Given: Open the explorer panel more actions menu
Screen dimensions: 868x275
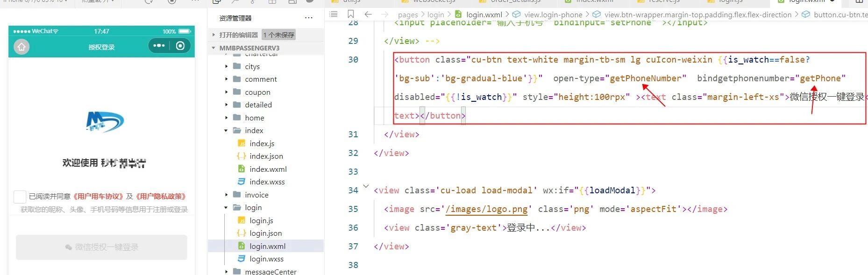Looking at the screenshot, I should point(309,18).
